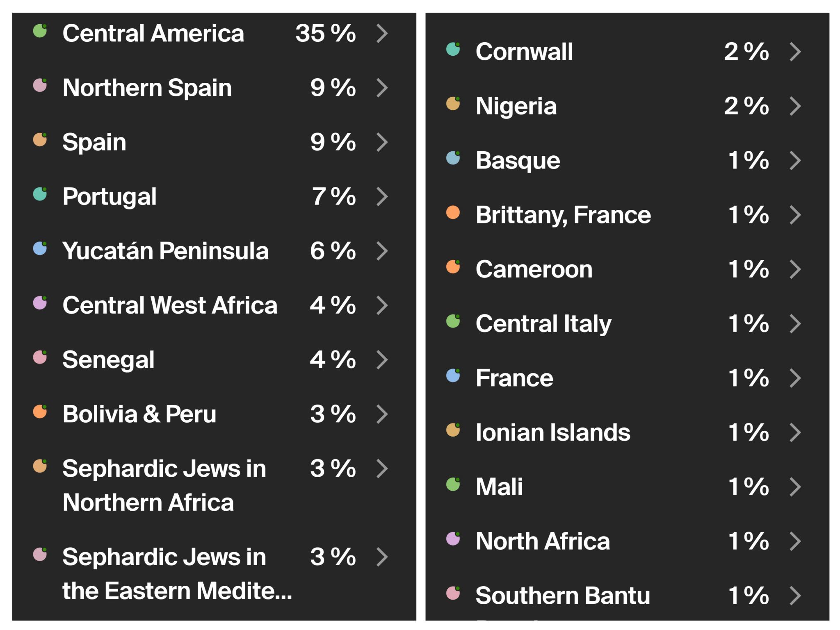840x630 pixels.
Task: Expand the Senegal entry with its arrow
Action: [x=382, y=359]
